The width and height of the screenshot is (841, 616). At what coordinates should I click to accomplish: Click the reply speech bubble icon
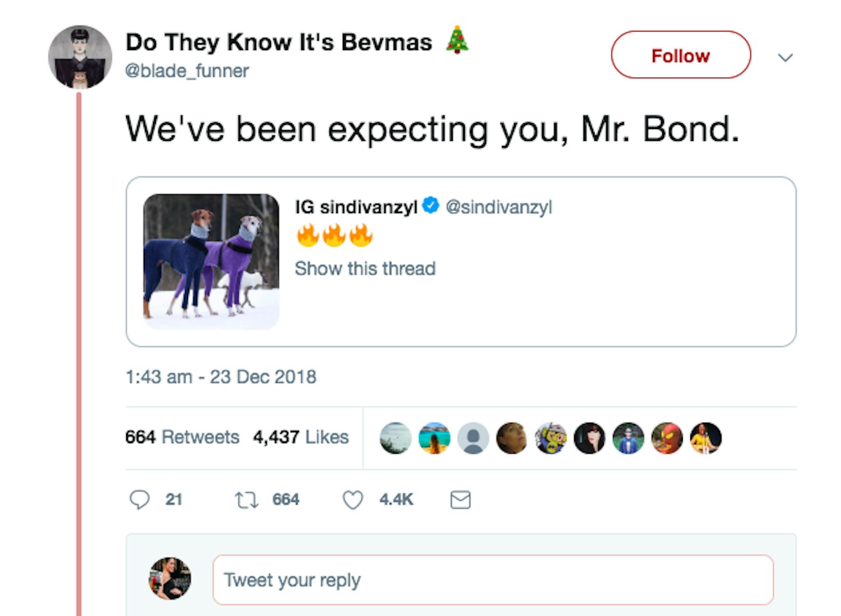(140, 500)
